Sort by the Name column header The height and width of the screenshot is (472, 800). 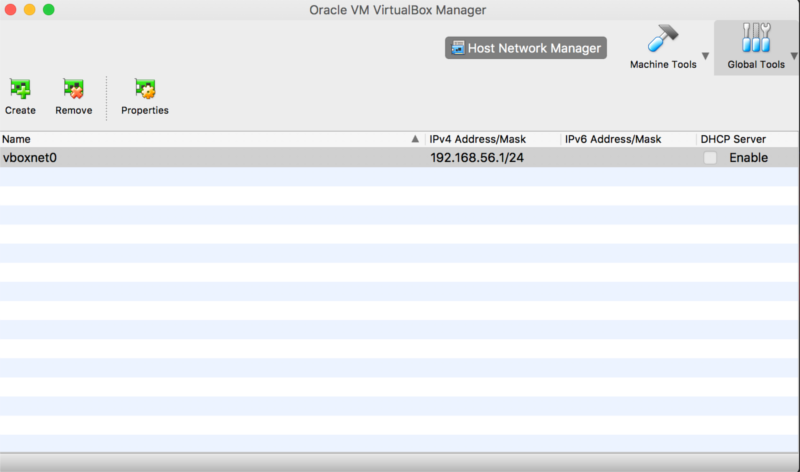(200, 139)
